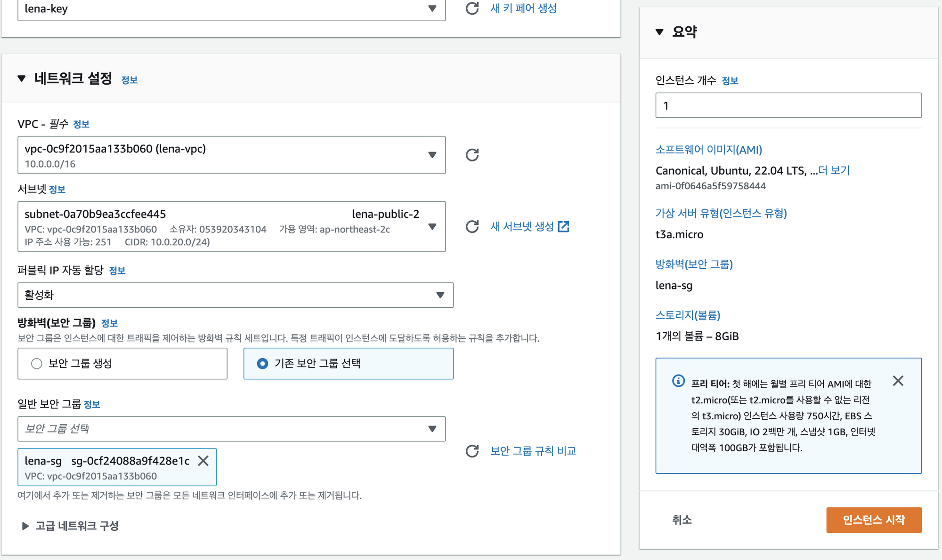Open the 보안 그룹 선택 dropdown
This screenshot has width=942, height=560.
click(231, 429)
